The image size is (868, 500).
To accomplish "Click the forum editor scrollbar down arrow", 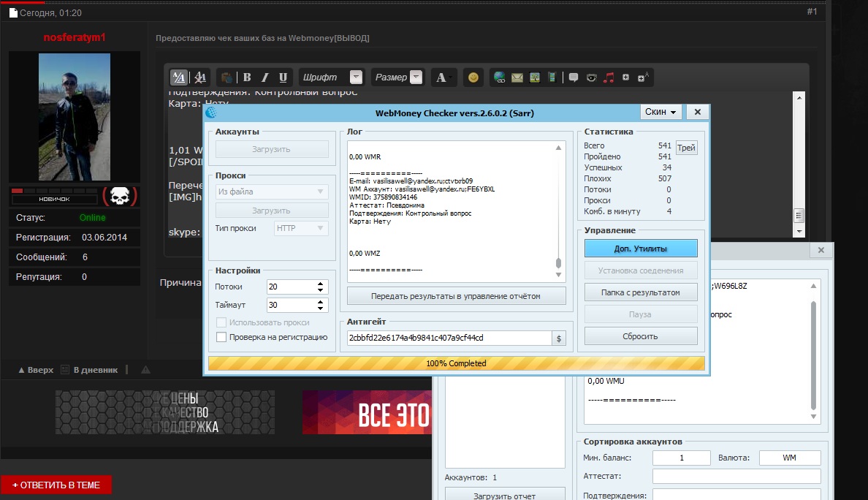I will tap(799, 232).
